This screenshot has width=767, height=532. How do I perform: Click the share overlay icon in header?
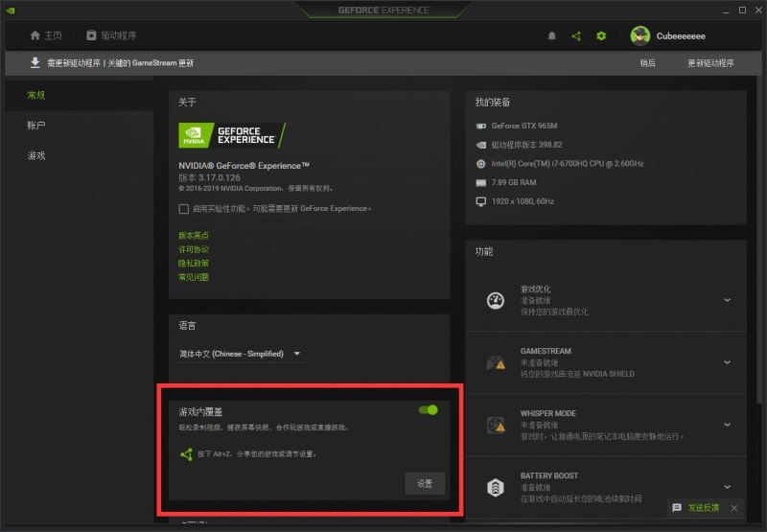click(576, 35)
